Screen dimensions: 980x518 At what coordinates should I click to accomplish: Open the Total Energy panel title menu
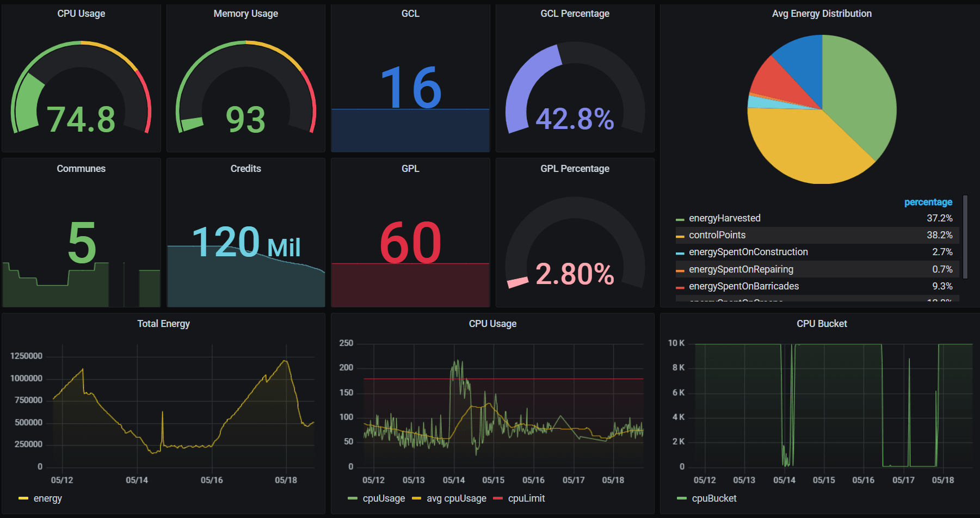coord(163,324)
